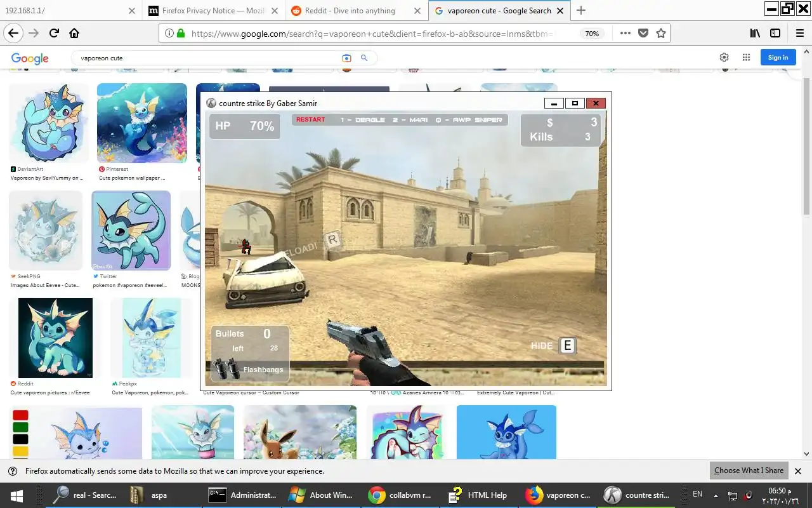Click the reload R key prompt
Image resolution: width=812 pixels, height=508 pixels.
pyautogui.click(x=332, y=240)
